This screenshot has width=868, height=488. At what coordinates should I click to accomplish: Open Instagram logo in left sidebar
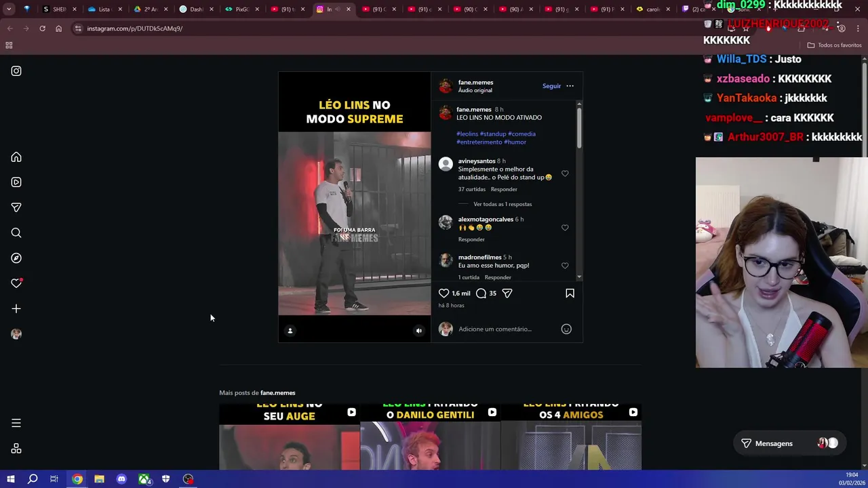click(x=16, y=71)
